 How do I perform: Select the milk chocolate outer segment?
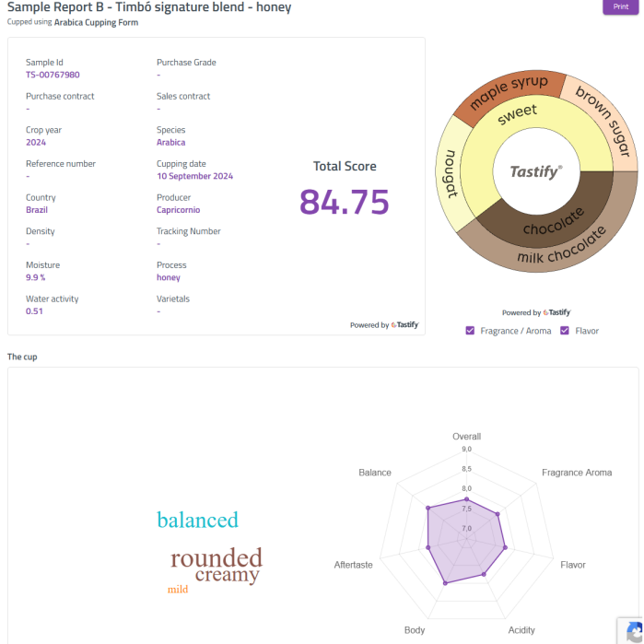562,247
